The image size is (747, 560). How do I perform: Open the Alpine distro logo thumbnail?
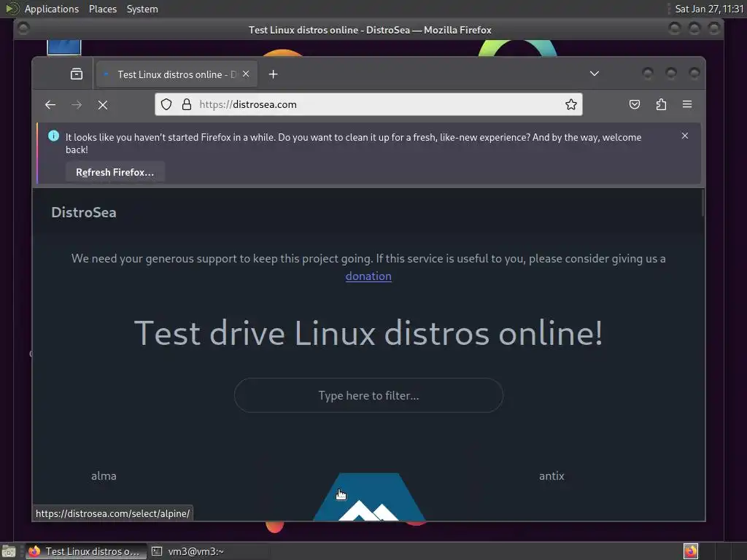(x=368, y=497)
